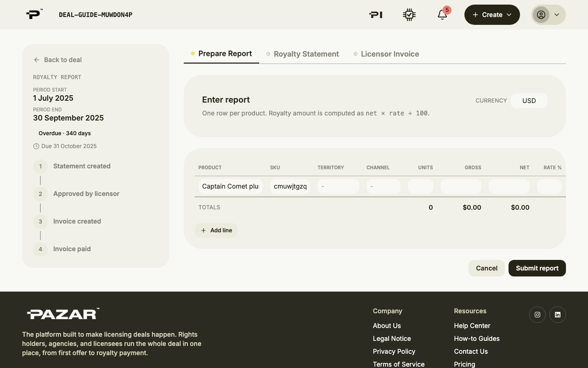This screenshot has width=588, height=368.
Task: Open the user account avatar menu
Action: 548,15
